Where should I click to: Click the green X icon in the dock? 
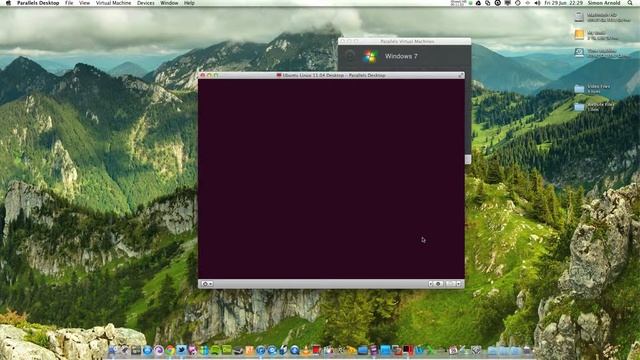point(431,350)
